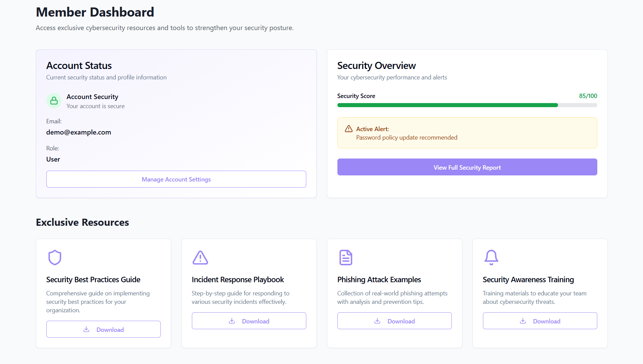Click the green lock Account Security icon
The width and height of the screenshot is (643, 364).
(x=54, y=101)
